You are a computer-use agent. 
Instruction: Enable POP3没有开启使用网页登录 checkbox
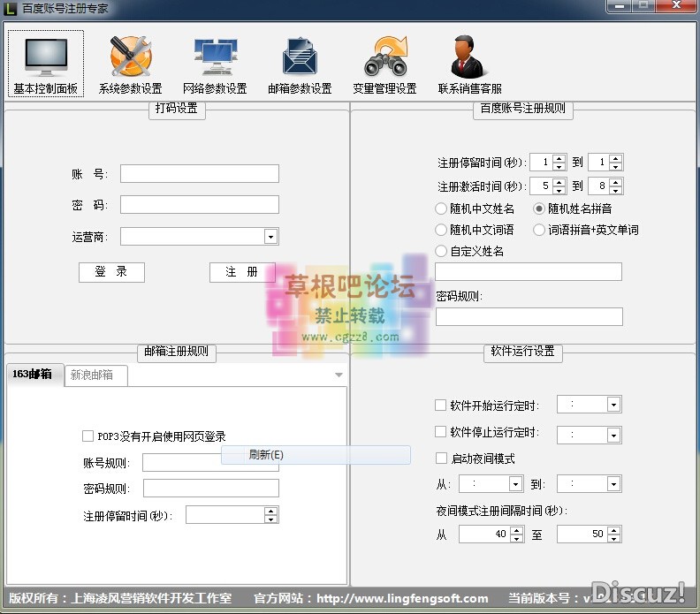point(87,436)
